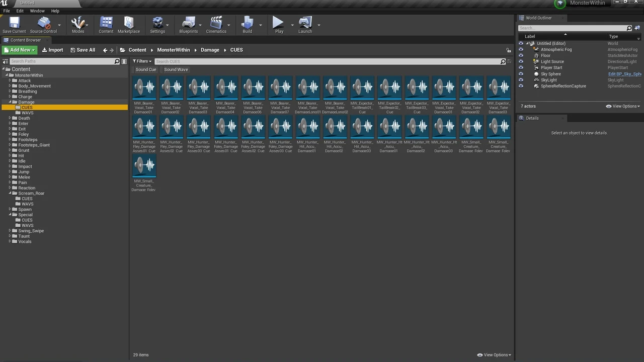This screenshot has width=644, height=362.
Task: Expand the Footsteps folder in the tree
Action: (10, 140)
